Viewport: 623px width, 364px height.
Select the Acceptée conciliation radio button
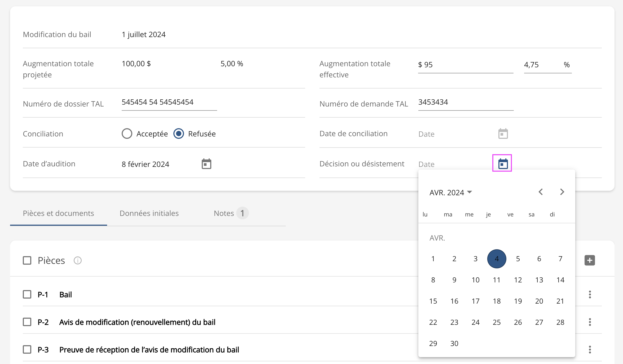click(127, 134)
